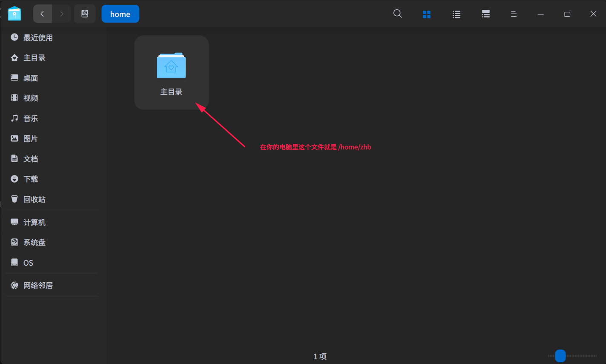Open the 图片 pictures folder
This screenshot has width=606, height=364.
pyautogui.click(x=30, y=138)
